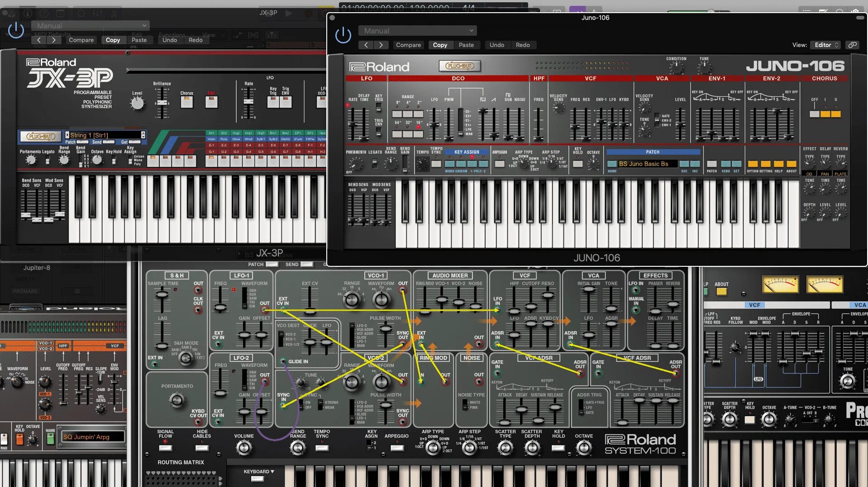This screenshot has width=868, height=487.
Task: Click the KYBD CV OUT jack on System-100
Action: [x=198, y=422]
